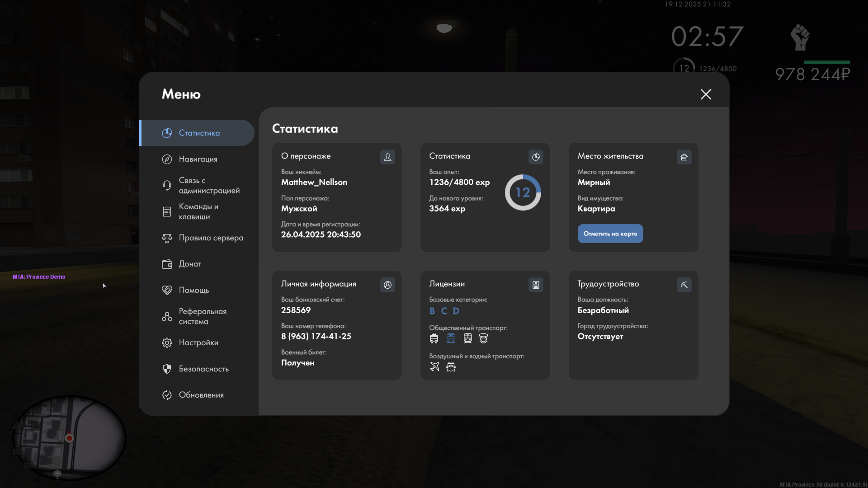Open the Настройки menu item
Screen dimensions: 868x488
198,343
